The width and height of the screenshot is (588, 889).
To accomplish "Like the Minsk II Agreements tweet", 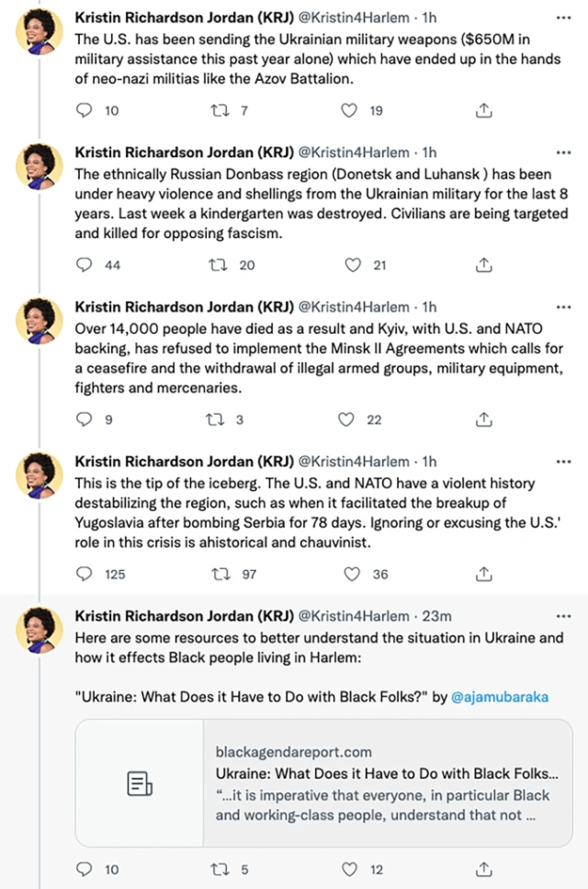I will pos(346,419).
